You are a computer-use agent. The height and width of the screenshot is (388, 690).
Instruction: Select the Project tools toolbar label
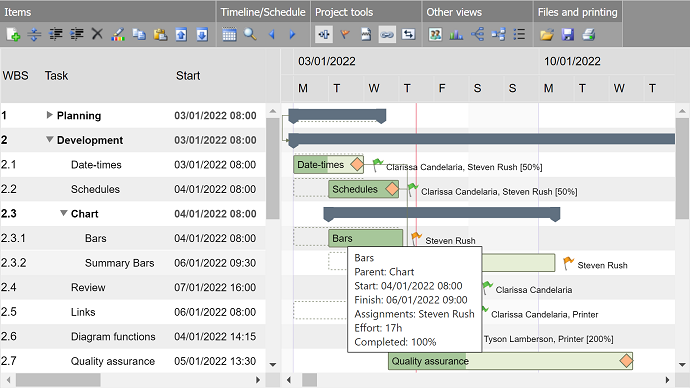tap(344, 12)
